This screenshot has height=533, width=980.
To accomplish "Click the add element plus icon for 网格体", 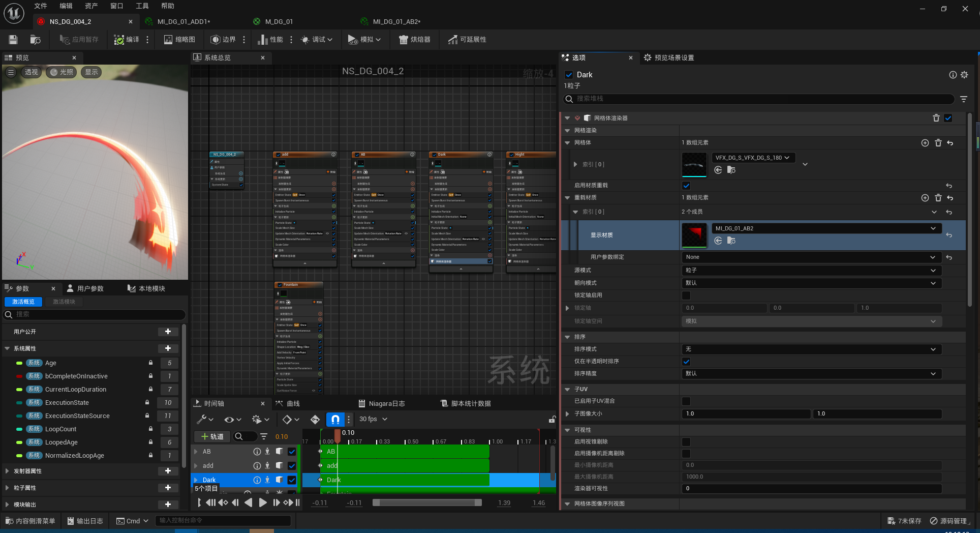I will coord(925,143).
